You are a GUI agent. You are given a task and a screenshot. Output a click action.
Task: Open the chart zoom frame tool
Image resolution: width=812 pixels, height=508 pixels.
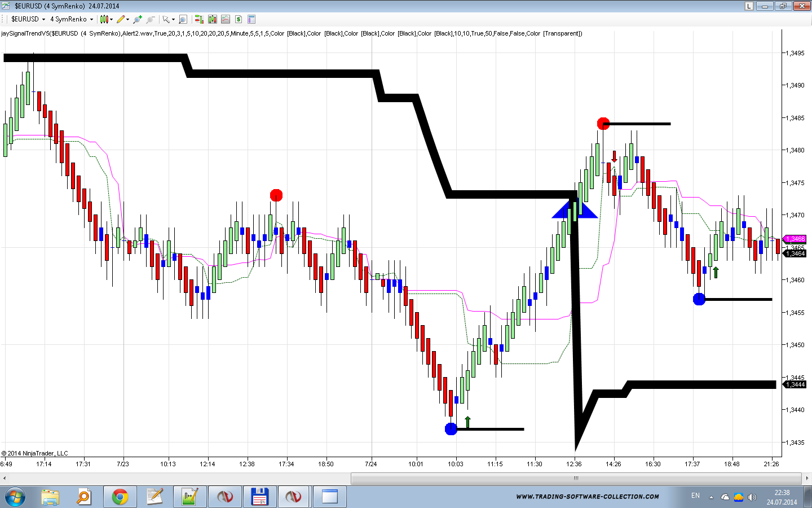(183, 19)
